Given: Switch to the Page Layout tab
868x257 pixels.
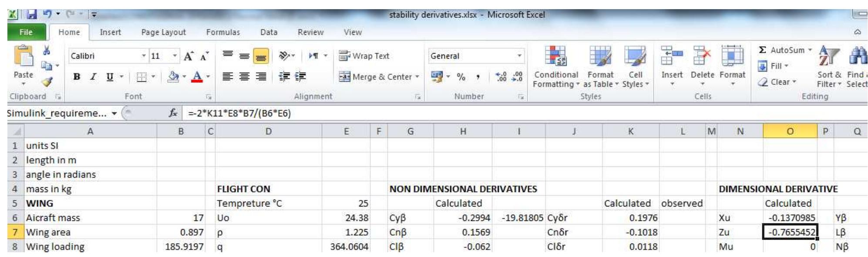Looking at the screenshot, I should 163,32.
